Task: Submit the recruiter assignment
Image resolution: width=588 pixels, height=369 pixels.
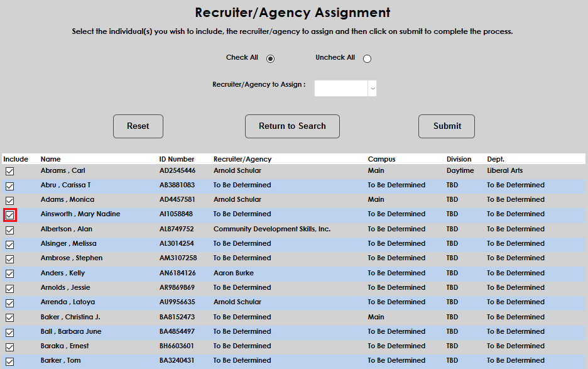Action: [446, 126]
